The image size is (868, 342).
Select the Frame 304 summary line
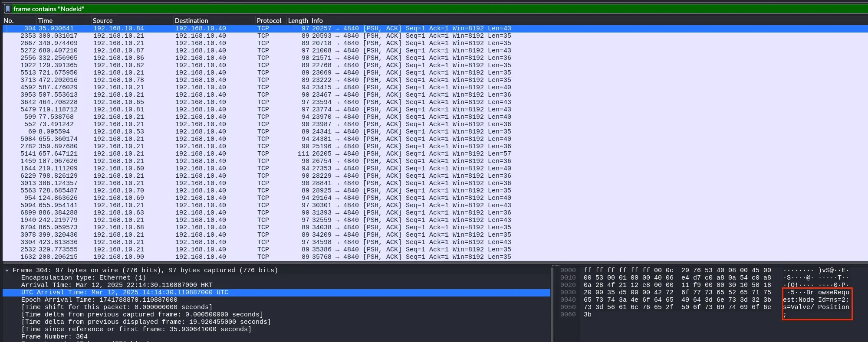tap(276, 270)
